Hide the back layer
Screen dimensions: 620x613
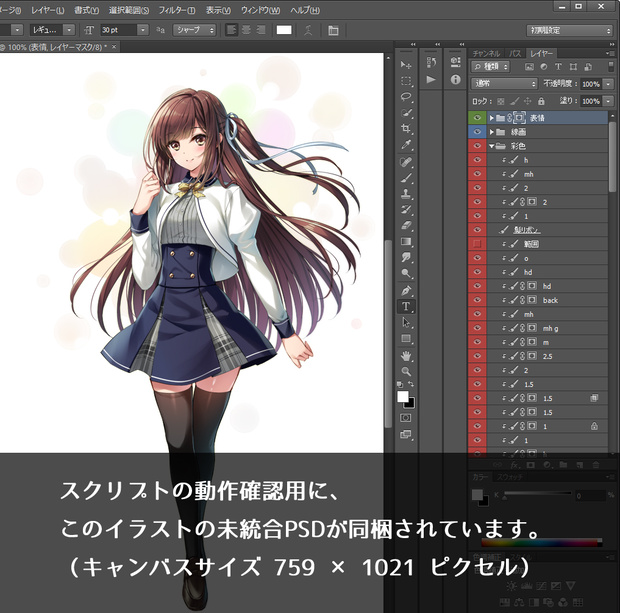pos(477,300)
